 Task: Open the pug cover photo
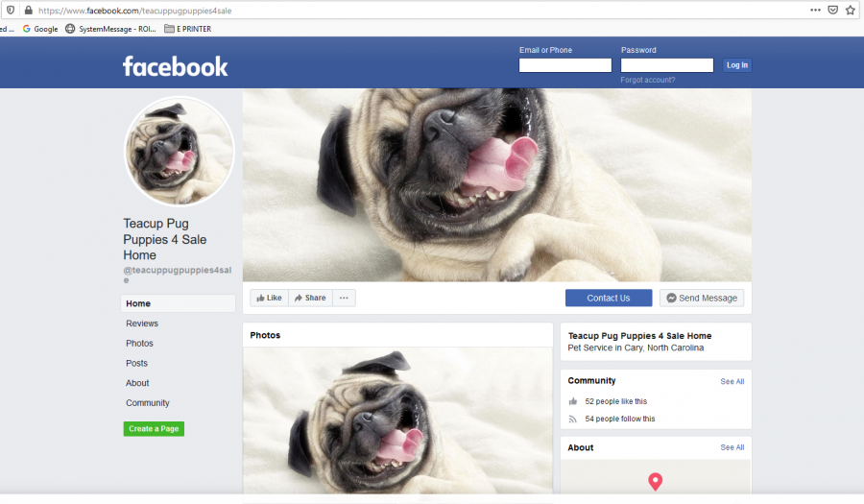coord(497,185)
